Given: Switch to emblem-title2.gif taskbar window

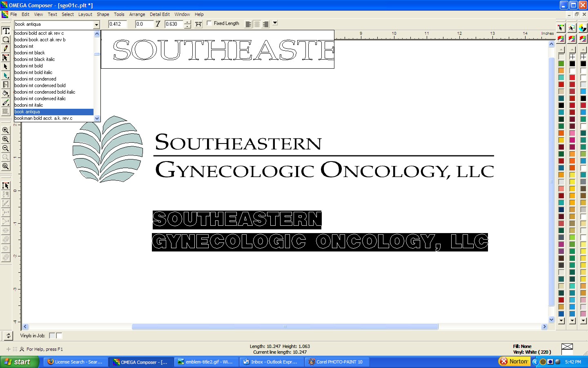Looking at the screenshot, I should (x=206, y=362).
